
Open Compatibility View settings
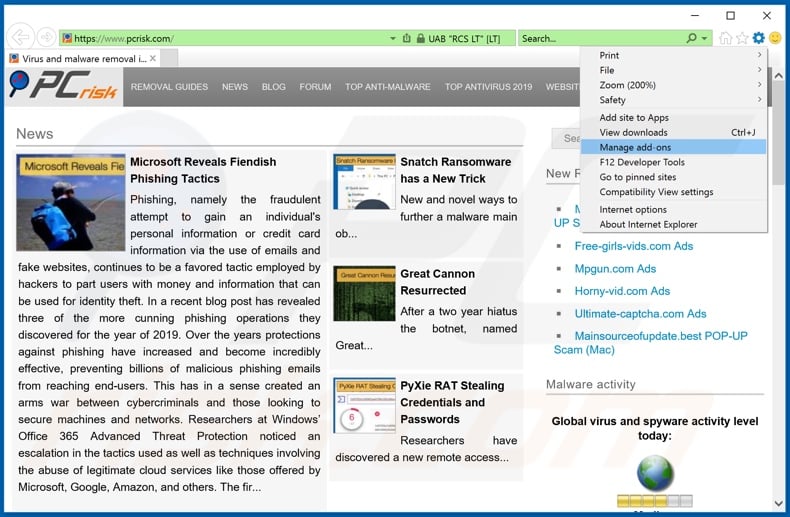[x=674, y=192]
